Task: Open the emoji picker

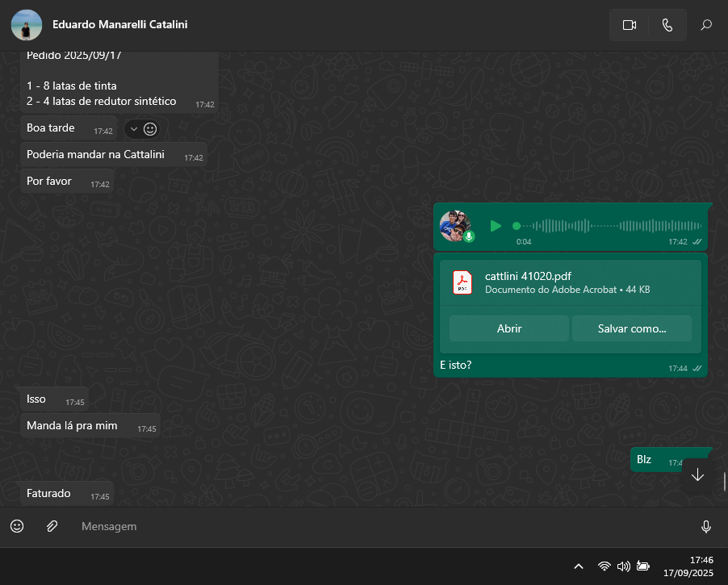Action: (x=17, y=526)
